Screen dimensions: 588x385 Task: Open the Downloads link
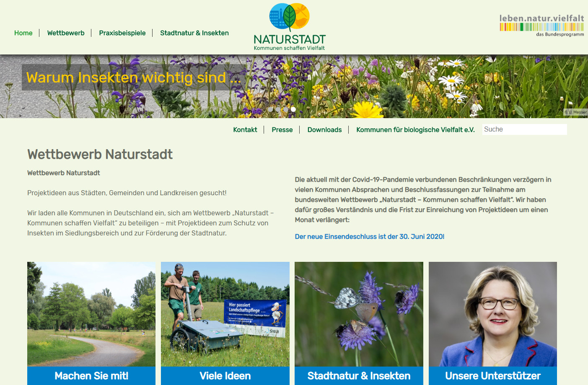pos(324,130)
